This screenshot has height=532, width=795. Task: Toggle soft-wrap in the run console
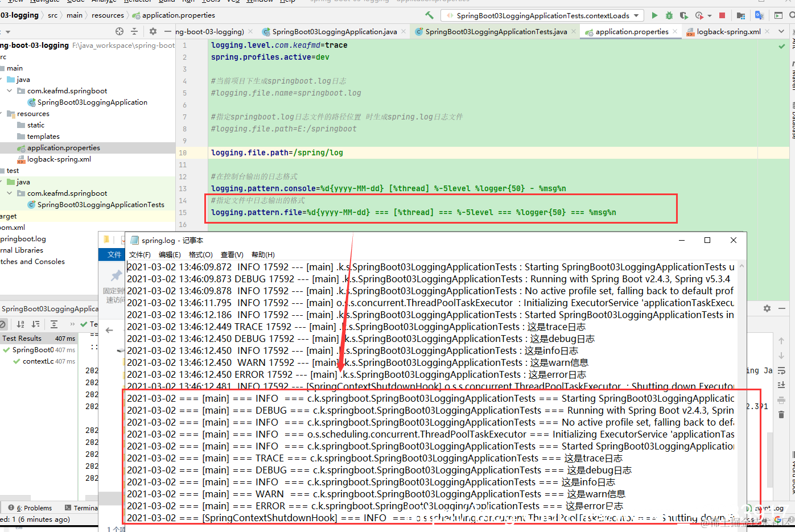point(781,370)
